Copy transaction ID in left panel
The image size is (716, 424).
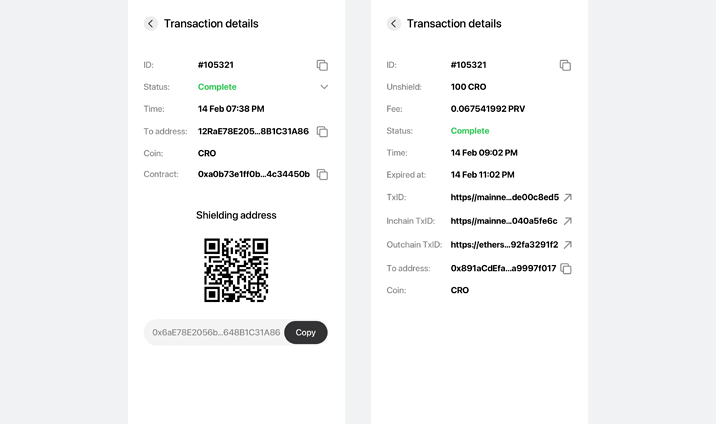[322, 65]
